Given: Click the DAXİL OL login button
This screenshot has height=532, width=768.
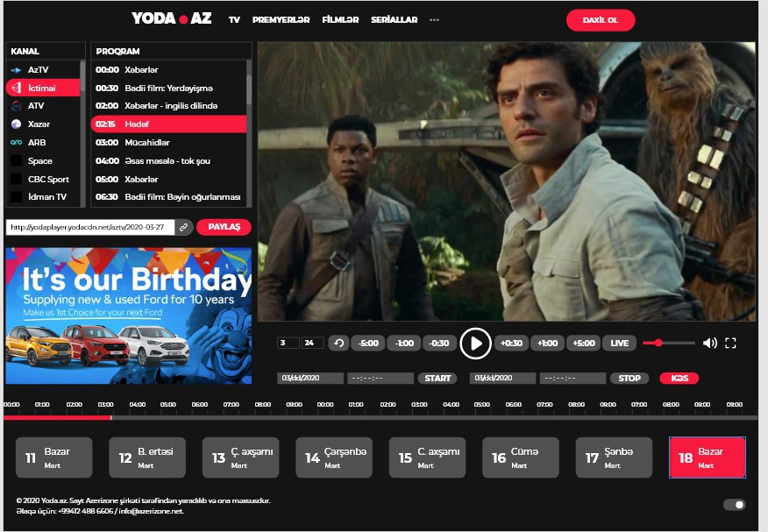Looking at the screenshot, I should coord(601,20).
